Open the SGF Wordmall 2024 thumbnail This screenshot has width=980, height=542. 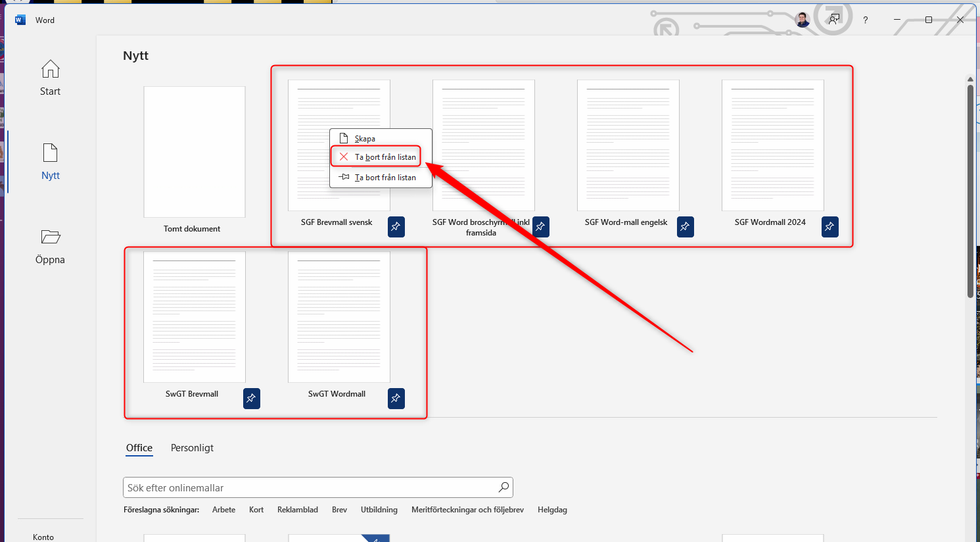click(x=773, y=145)
